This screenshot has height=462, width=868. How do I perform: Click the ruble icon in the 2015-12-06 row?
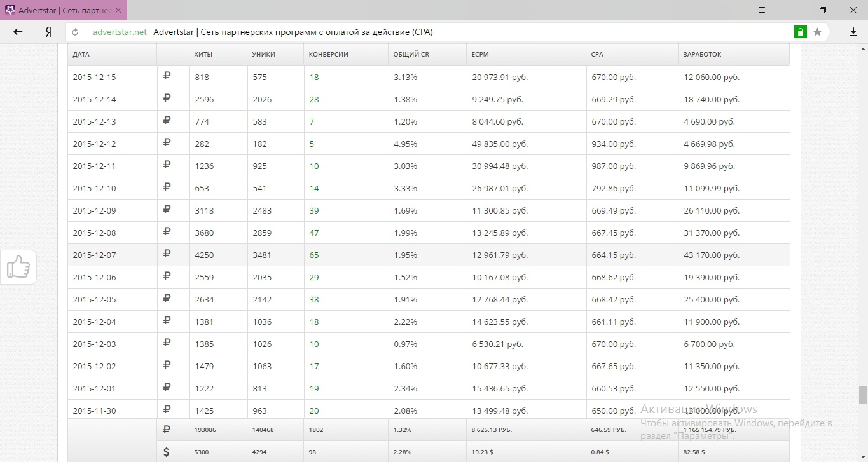click(167, 276)
